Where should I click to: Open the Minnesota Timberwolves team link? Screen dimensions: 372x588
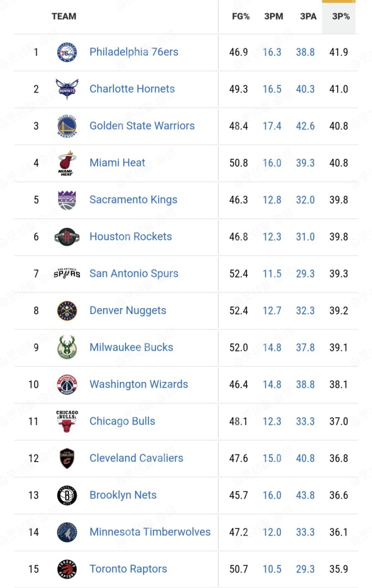point(150,532)
